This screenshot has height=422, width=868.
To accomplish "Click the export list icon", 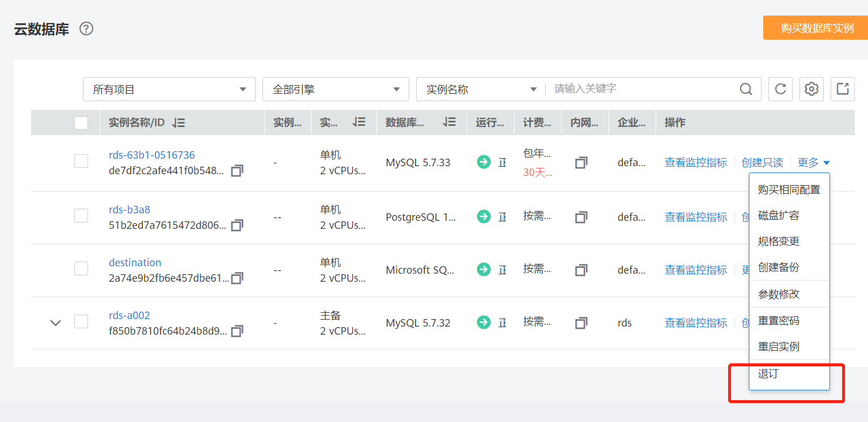I will click(842, 89).
